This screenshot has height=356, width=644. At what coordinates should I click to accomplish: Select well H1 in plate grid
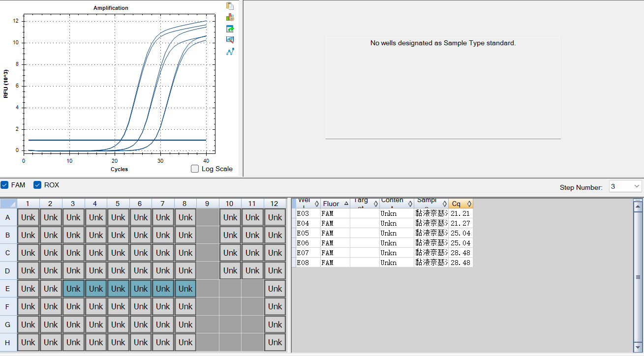(28, 342)
